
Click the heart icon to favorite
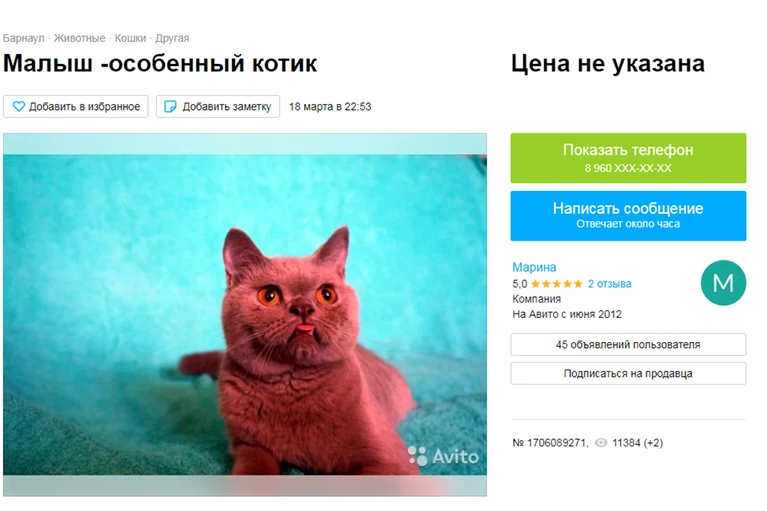tap(19, 106)
